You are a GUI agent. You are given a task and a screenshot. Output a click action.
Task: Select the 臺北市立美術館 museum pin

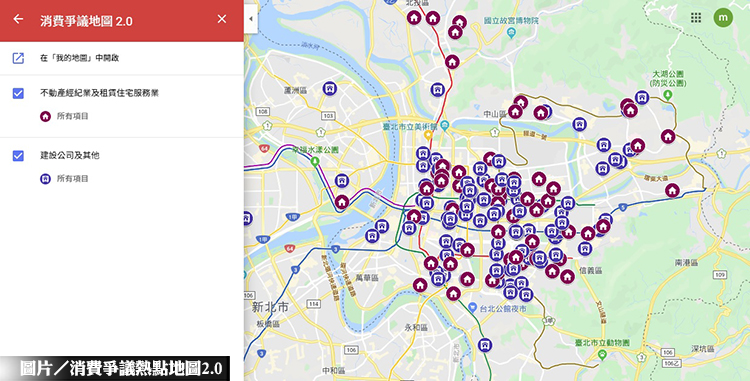tap(445, 126)
